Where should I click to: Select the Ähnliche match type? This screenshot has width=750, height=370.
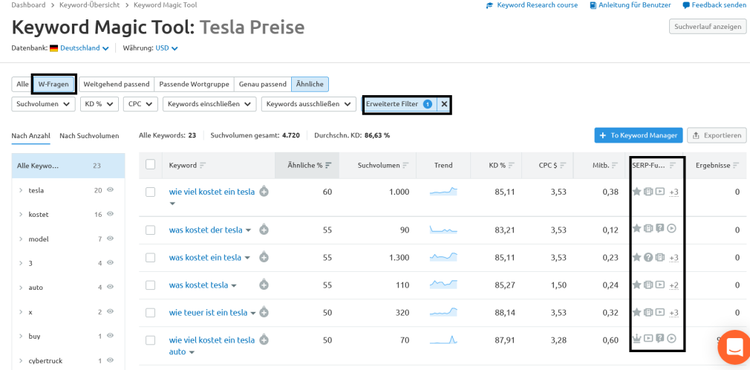coord(309,84)
